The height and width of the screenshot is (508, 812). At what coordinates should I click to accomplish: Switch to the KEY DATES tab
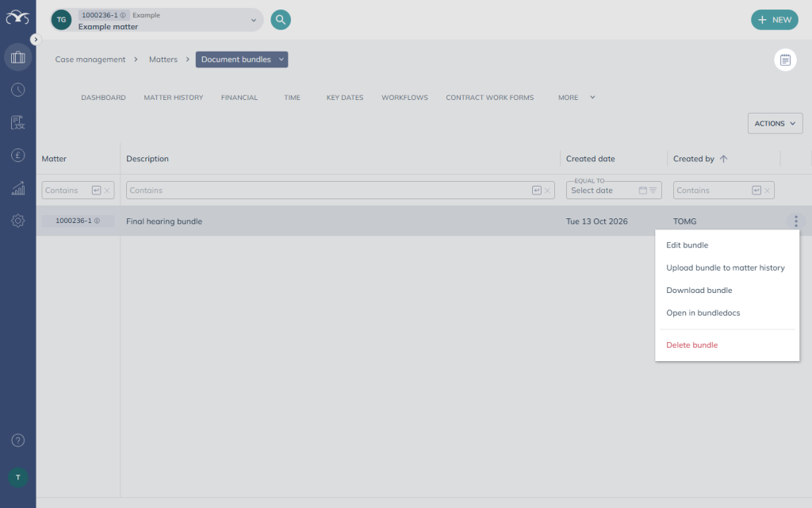pos(345,98)
